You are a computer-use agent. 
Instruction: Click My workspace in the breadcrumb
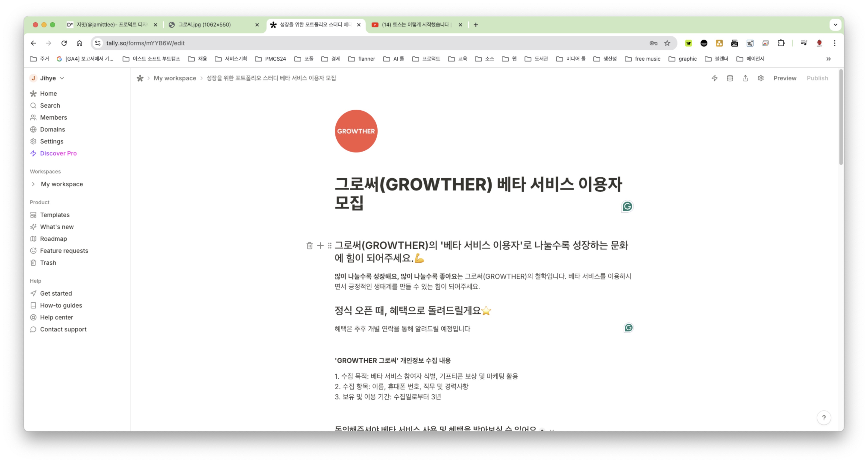(x=175, y=78)
